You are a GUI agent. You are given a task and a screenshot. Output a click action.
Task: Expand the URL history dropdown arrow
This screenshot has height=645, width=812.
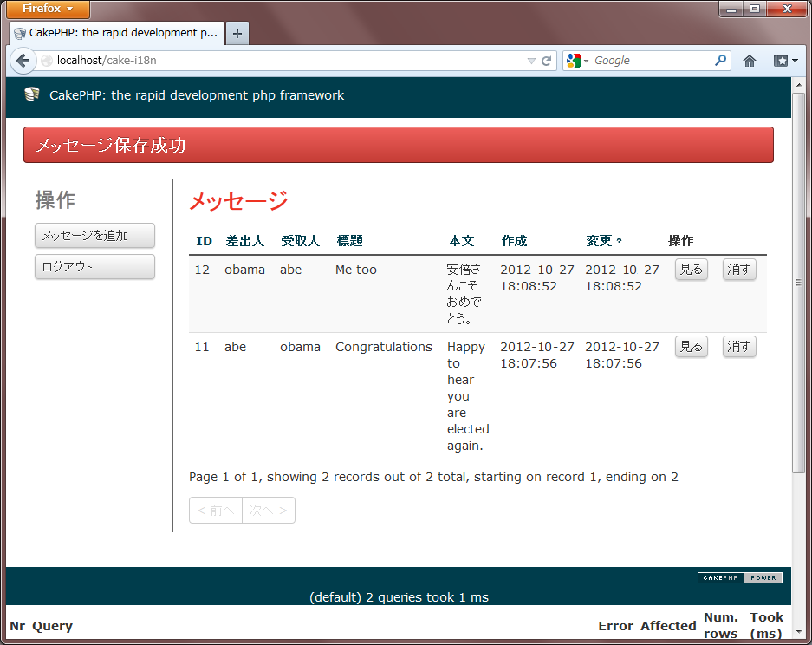[x=531, y=61]
